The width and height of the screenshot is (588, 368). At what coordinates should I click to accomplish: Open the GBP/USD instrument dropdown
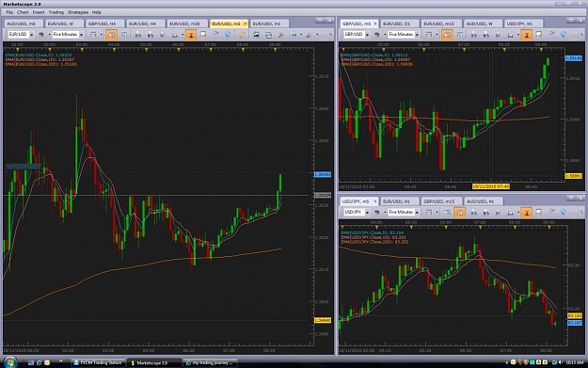click(367, 35)
